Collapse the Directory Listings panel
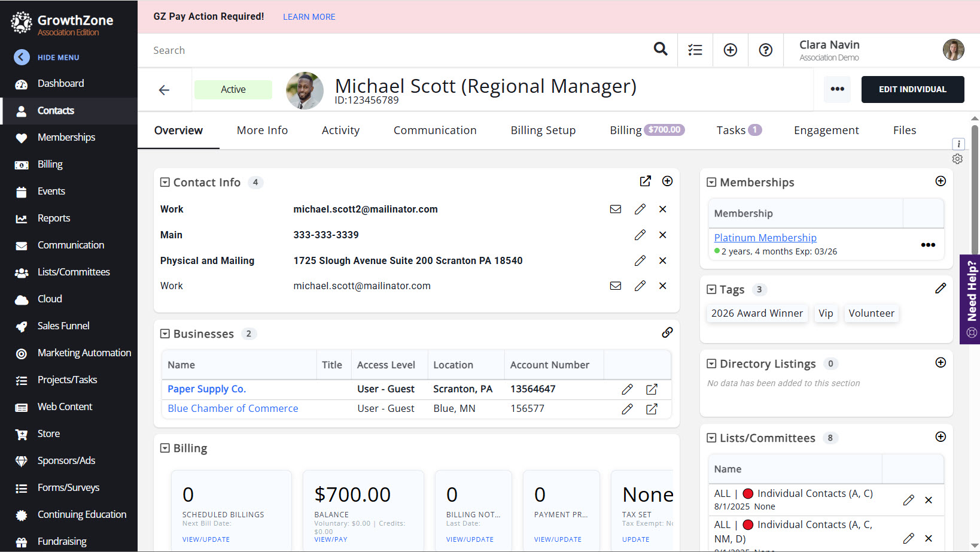The width and height of the screenshot is (980, 552). 711,363
